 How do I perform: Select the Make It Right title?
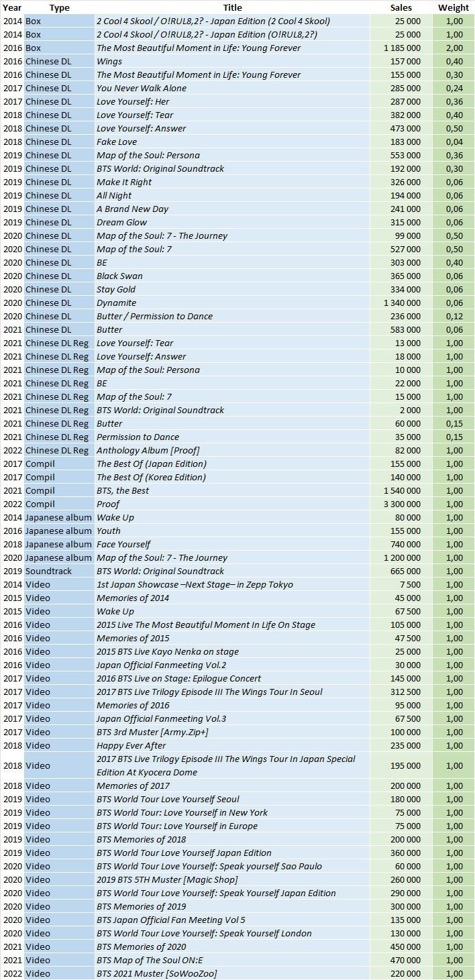pyautogui.click(x=124, y=182)
